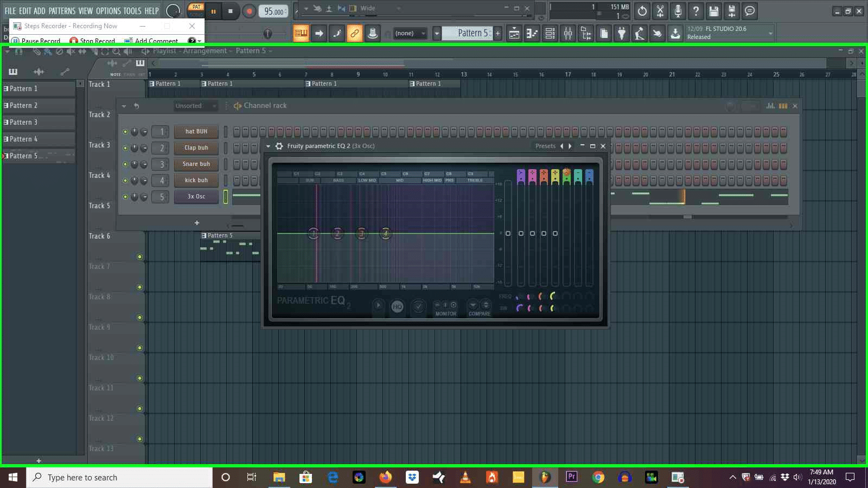The width and height of the screenshot is (868, 488).
Task: Open the project picker (pages) icon
Action: pyautogui.click(x=604, y=34)
